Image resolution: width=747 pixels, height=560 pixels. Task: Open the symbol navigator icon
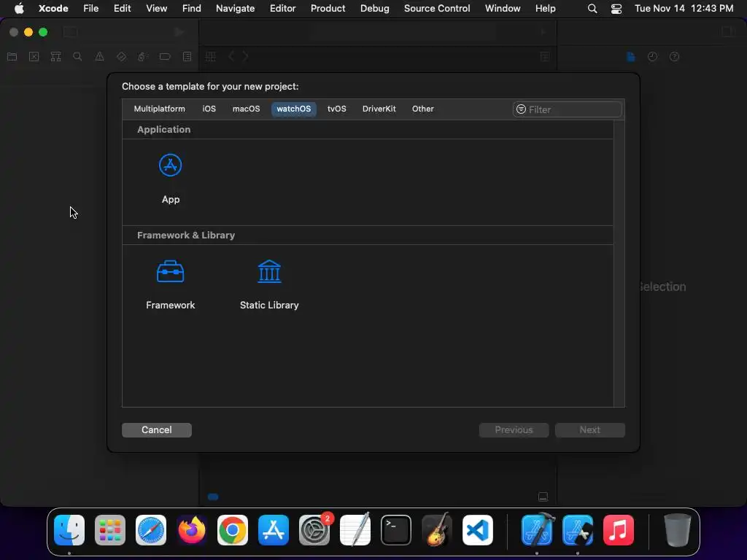(55, 57)
